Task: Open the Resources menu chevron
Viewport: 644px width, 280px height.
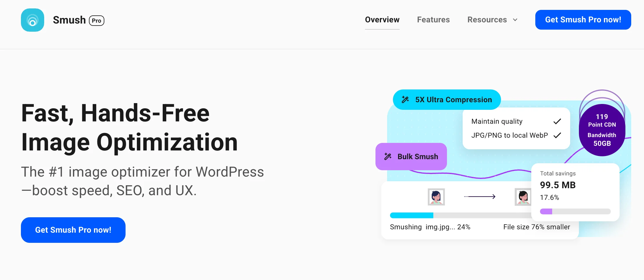Action: click(x=515, y=20)
